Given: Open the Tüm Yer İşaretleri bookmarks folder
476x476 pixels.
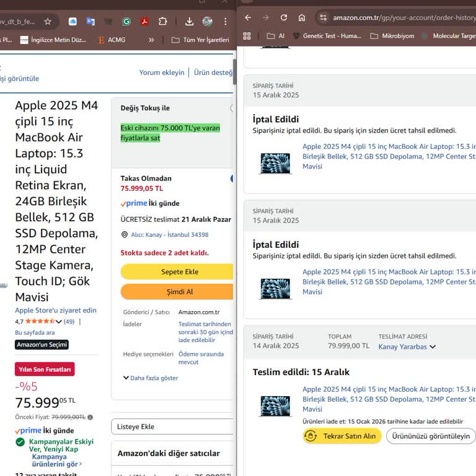Looking at the screenshot, I should pos(200,40).
